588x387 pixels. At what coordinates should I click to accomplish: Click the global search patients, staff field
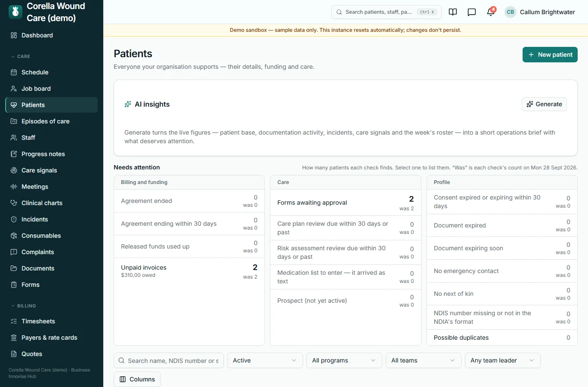[387, 12]
